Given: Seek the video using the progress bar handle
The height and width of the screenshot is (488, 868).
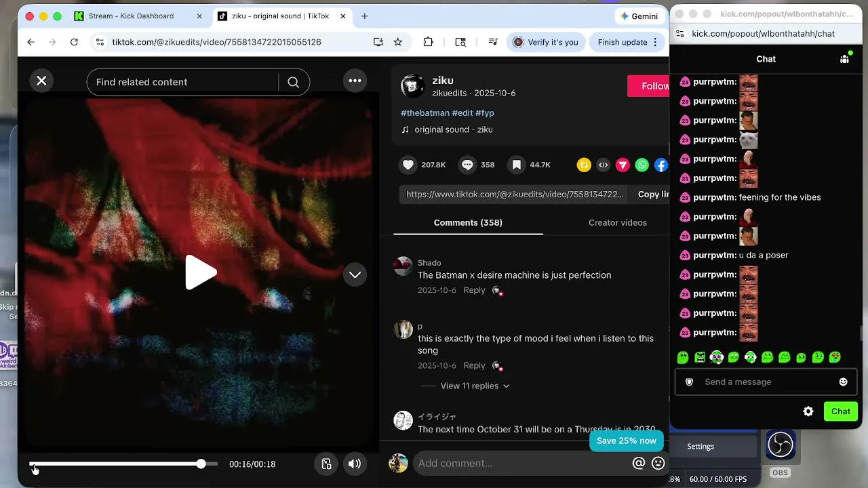Looking at the screenshot, I should pyautogui.click(x=201, y=464).
